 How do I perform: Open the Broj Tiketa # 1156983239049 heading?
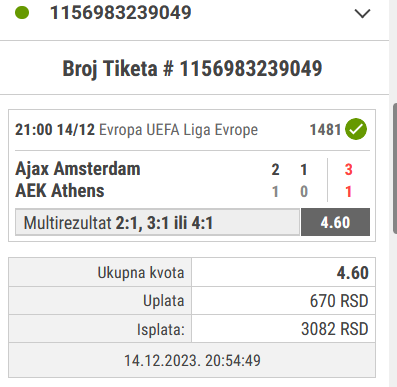coord(192,69)
